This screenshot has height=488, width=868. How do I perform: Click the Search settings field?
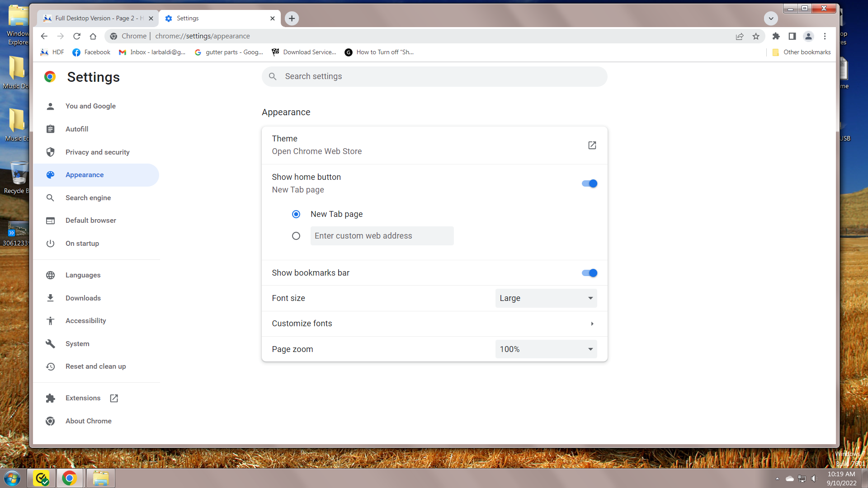[434, 76]
